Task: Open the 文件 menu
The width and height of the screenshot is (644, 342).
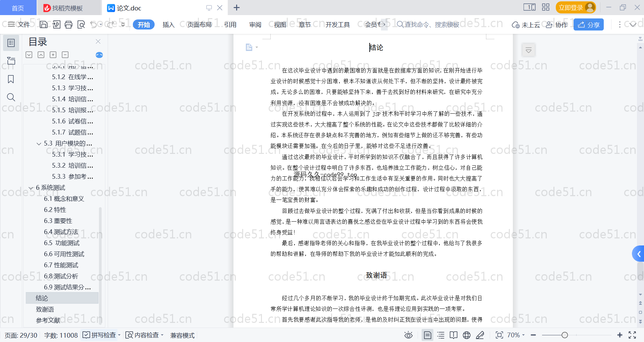Action: coord(19,24)
